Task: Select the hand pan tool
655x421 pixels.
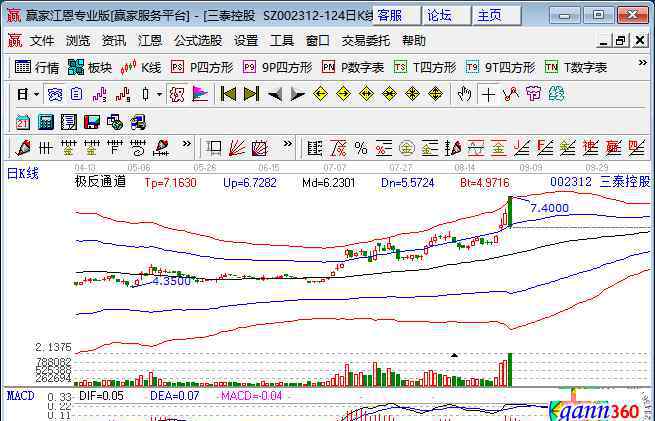Action: click(464, 94)
